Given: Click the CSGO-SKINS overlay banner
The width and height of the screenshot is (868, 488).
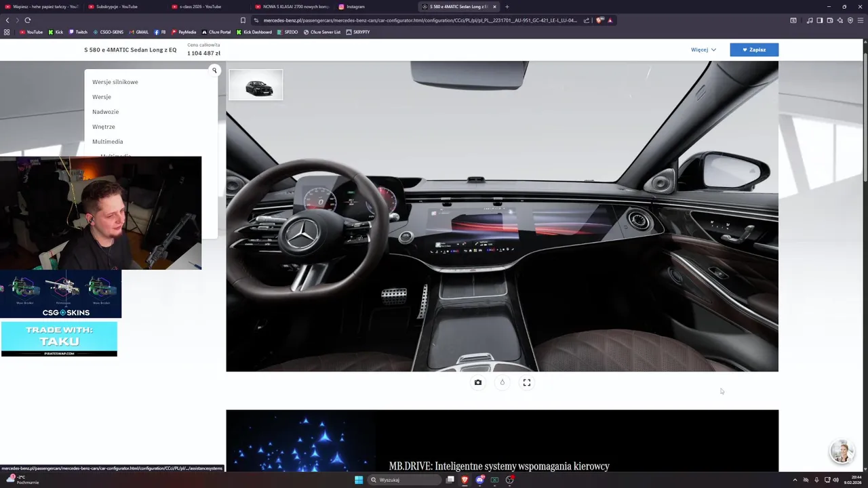Looking at the screenshot, I should [61, 294].
